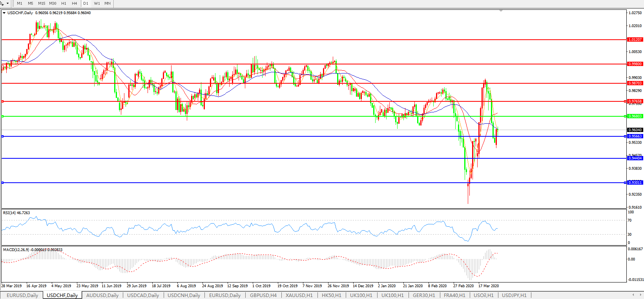Click the chart shift triangle marker at top
644x299 pixels.
click(501, 11)
